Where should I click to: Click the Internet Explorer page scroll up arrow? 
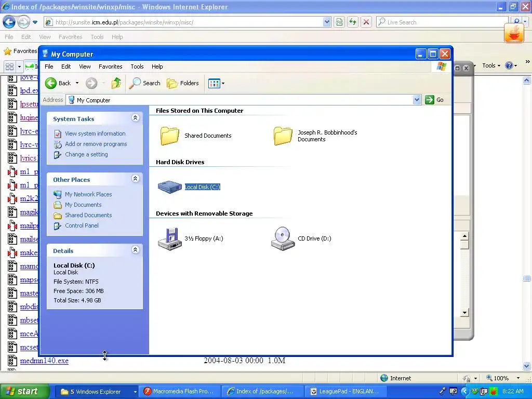(527, 81)
